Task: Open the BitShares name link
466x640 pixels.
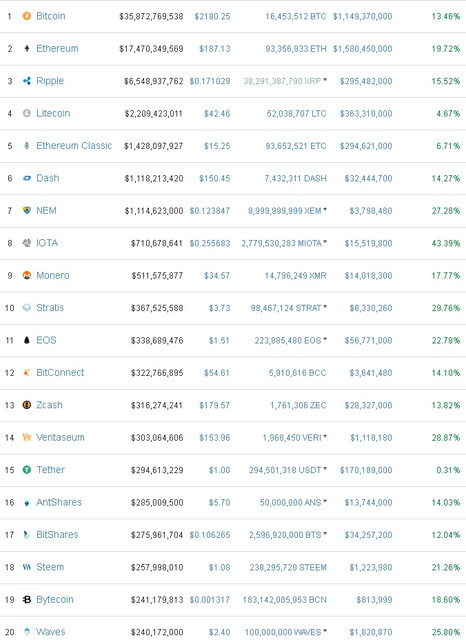Action: coord(57,535)
